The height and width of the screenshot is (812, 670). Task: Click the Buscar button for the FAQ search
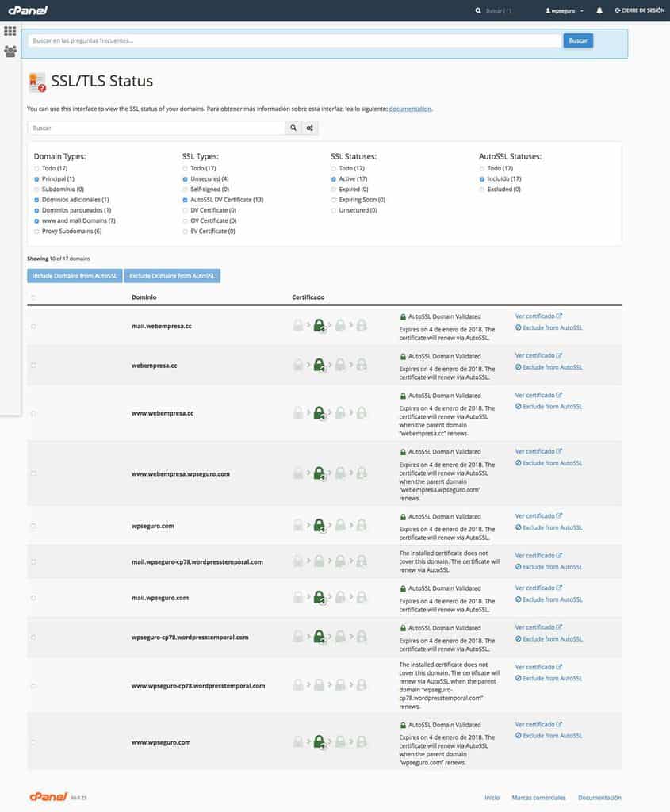point(578,40)
